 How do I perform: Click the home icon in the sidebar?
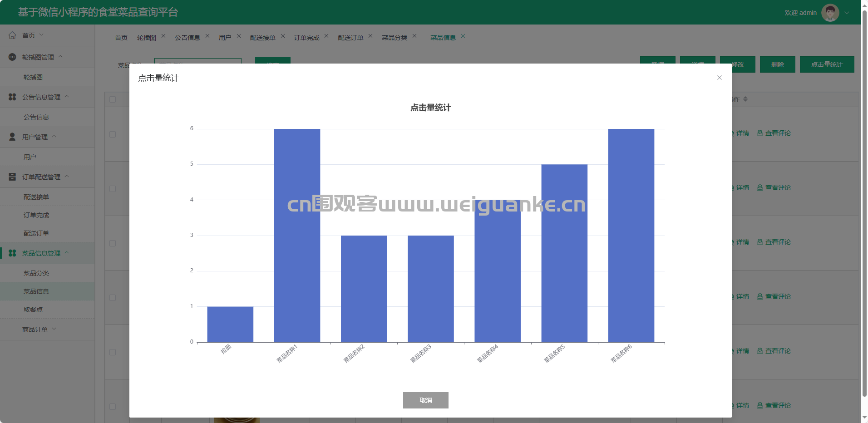pyautogui.click(x=12, y=35)
